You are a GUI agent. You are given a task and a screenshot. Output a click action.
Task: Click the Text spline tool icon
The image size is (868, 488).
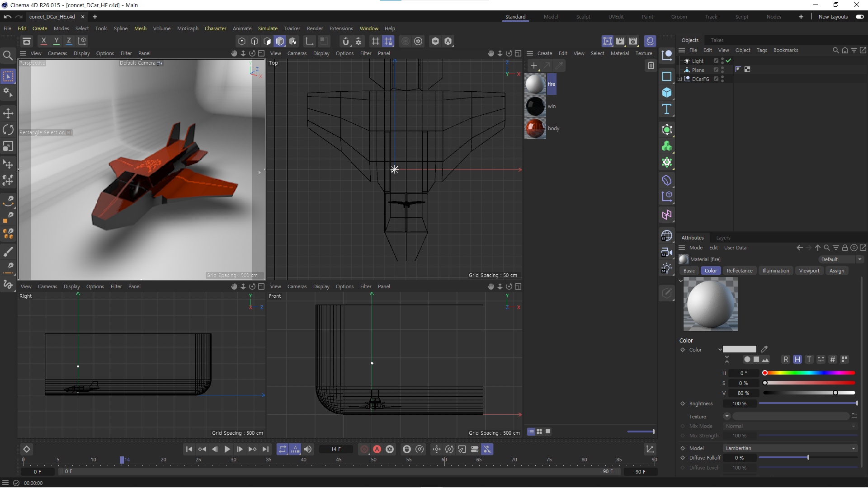(667, 109)
